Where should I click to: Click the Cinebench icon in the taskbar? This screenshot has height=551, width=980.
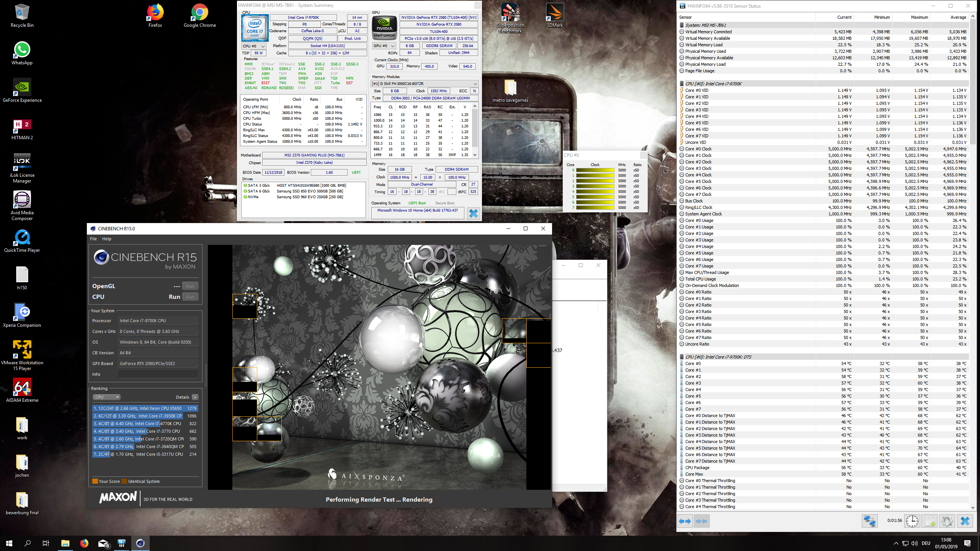tap(140, 543)
